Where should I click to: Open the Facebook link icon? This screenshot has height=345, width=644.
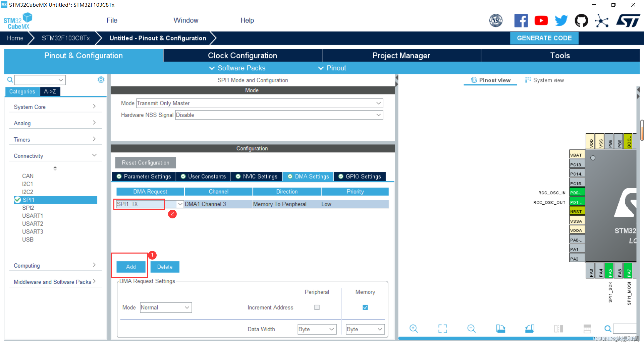tap(521, 21)
